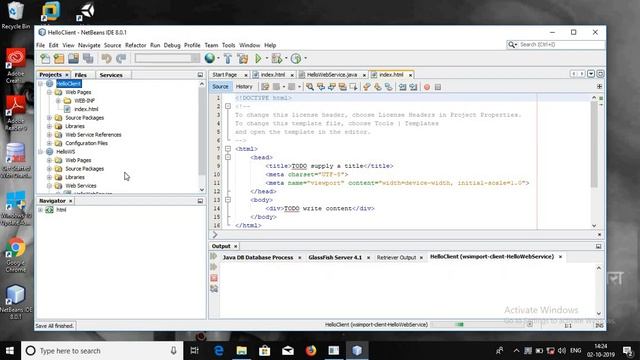This screenshot has height=360, width=640.
Task: Click the Open Project toolbar icon
Action: coord(73,58)
